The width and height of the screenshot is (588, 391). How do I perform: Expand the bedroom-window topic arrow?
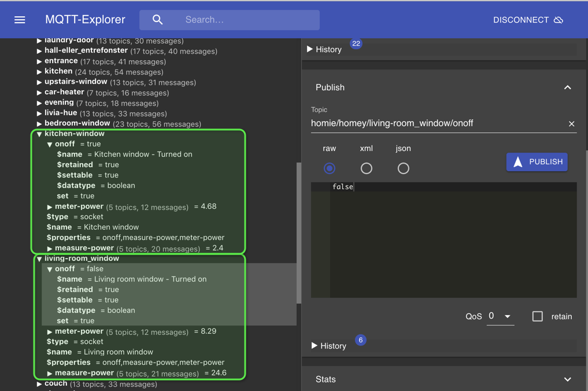pyautogui.click(x=39, y=124)
